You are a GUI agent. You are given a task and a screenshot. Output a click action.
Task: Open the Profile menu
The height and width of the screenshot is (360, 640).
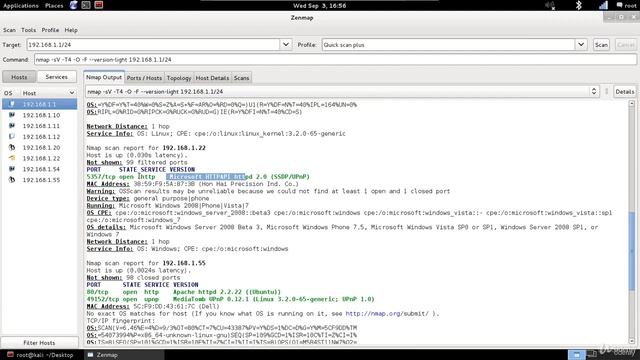(x=50, y=30)
